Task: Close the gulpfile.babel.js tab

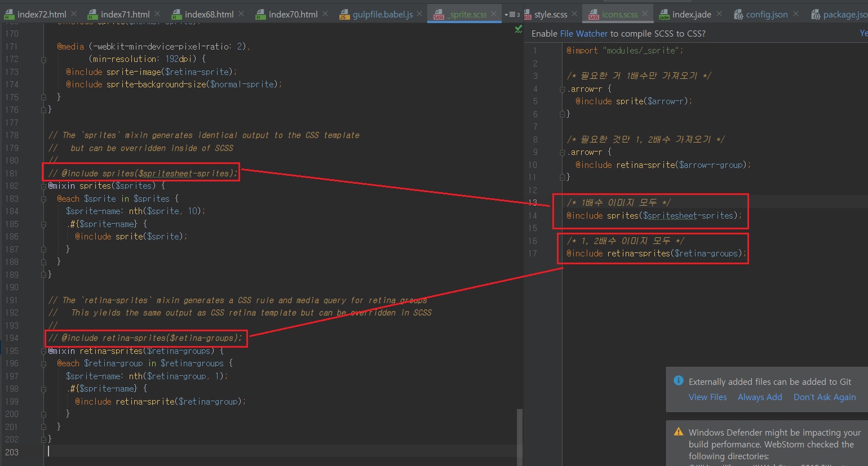Action: (x=419, y=14)
